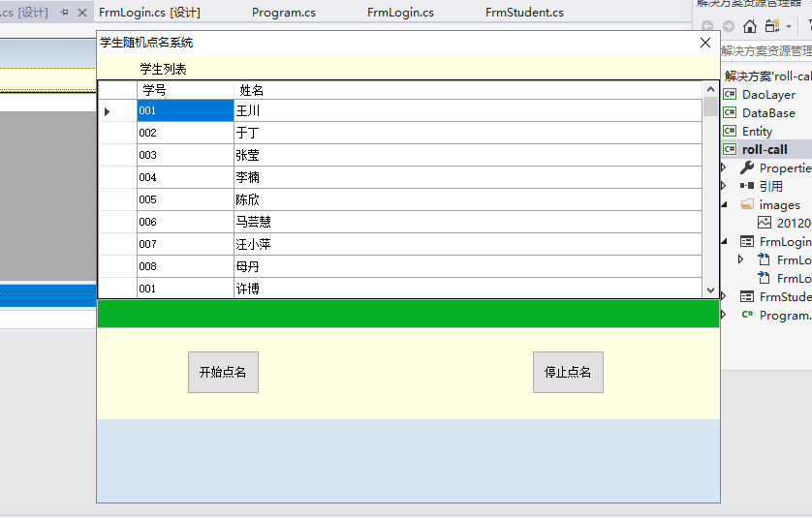Select the DaoLayer project
This screenshot has width=812, height=518.
[x=768, y=95]
